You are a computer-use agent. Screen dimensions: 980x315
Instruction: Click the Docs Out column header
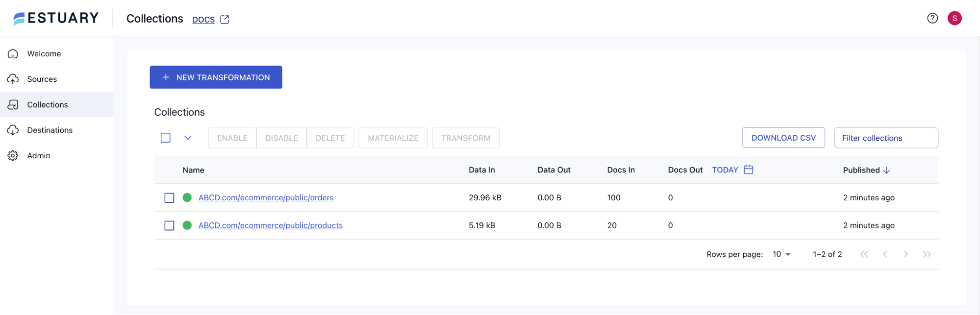click(685, 170)
